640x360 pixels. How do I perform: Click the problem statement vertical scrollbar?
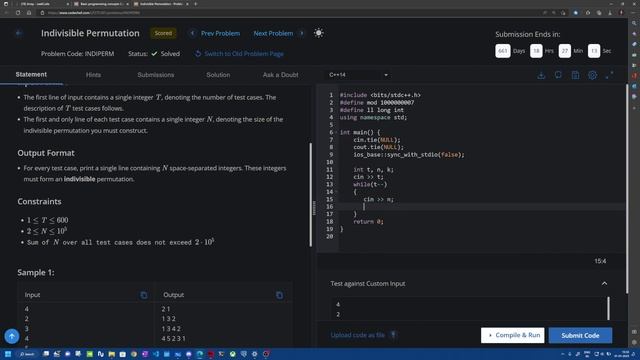310,195
